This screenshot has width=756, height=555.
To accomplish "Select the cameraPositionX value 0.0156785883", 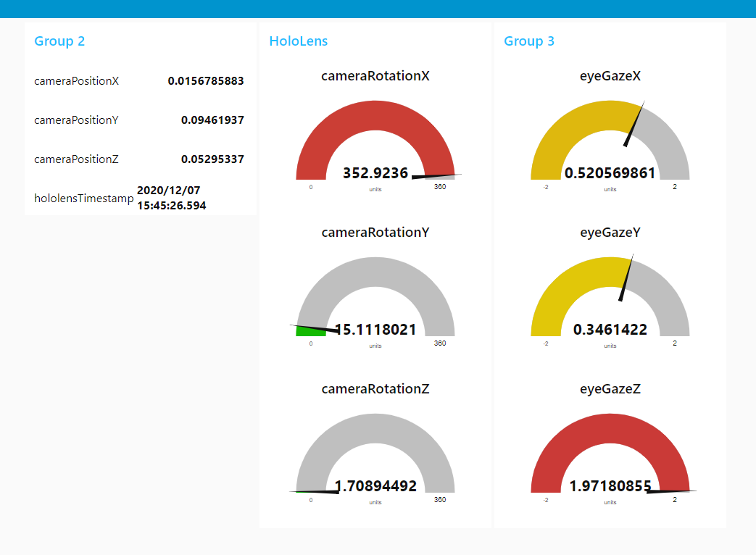I will click(x=205, y=81).
